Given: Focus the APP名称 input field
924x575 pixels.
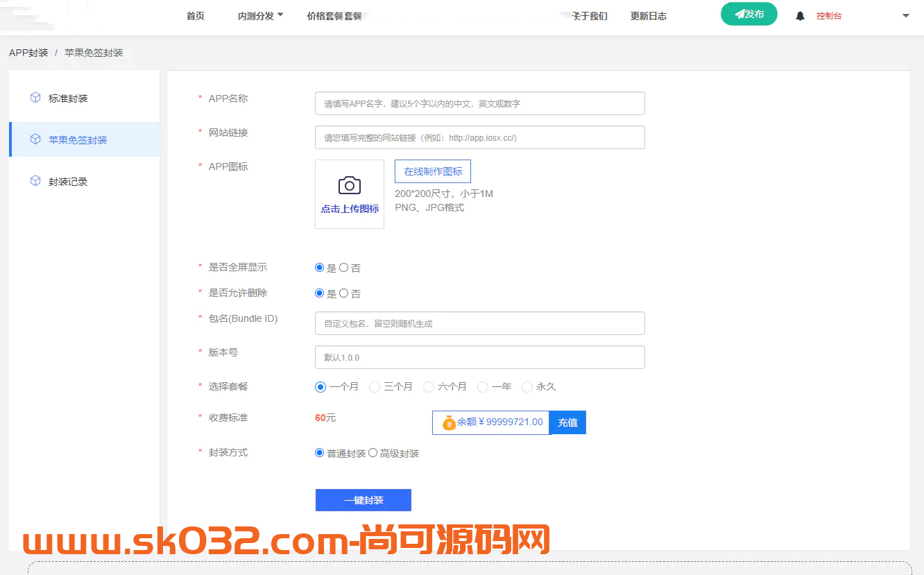Looking at the screenshot, I should 480,103.
